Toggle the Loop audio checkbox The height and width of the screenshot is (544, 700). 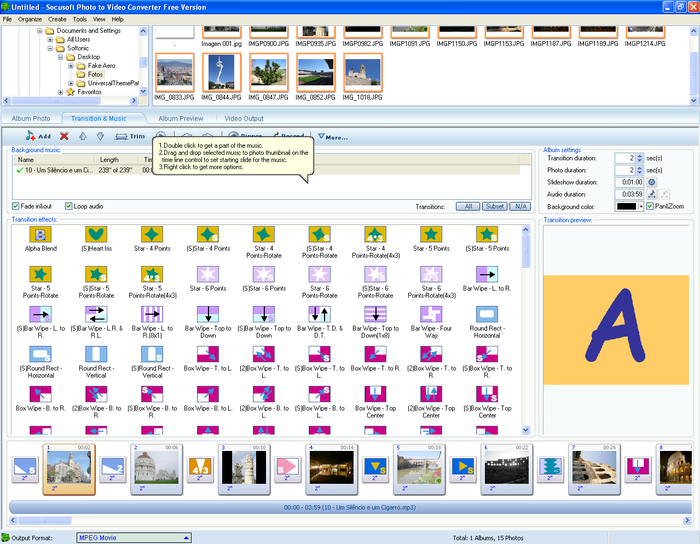tap(69, 206)
